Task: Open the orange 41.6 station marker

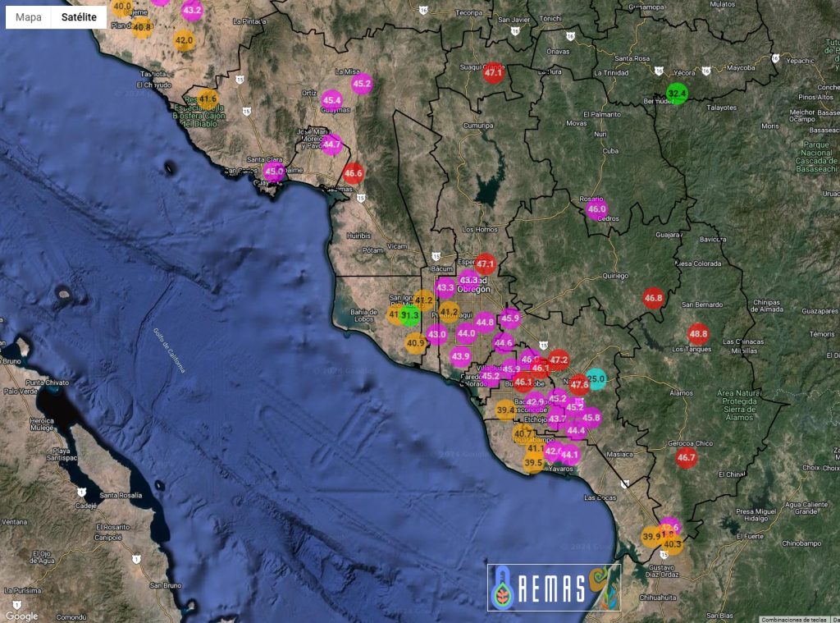Action: (x=207, y=98)
